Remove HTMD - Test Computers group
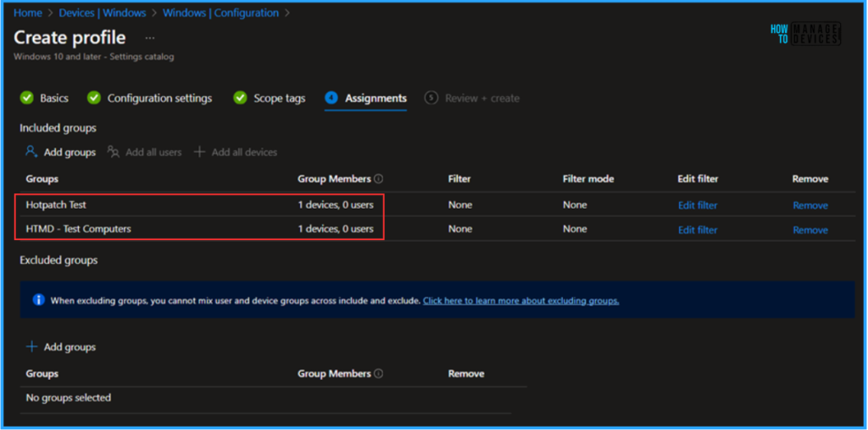This screenshot has width=868, height=430. (x=810, y=229)
